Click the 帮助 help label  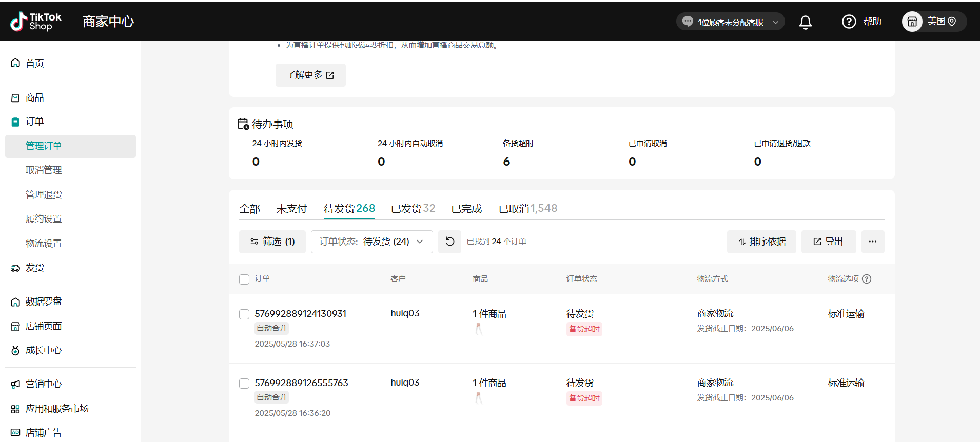coord(872,22)
